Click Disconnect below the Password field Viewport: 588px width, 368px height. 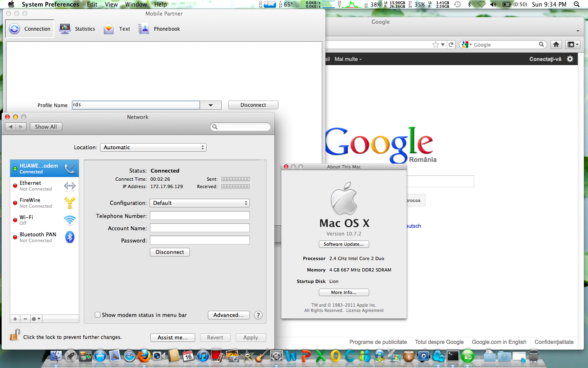click(170, 252)
